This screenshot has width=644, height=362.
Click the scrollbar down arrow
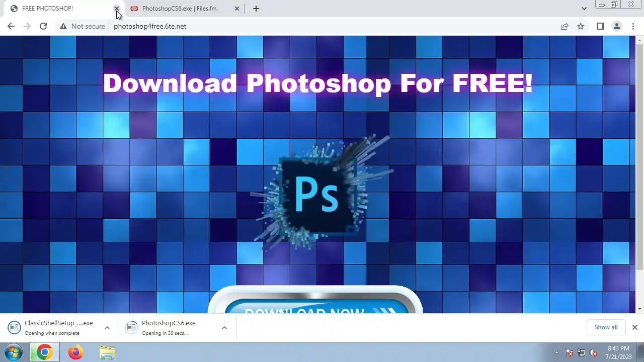coord(640,309)
